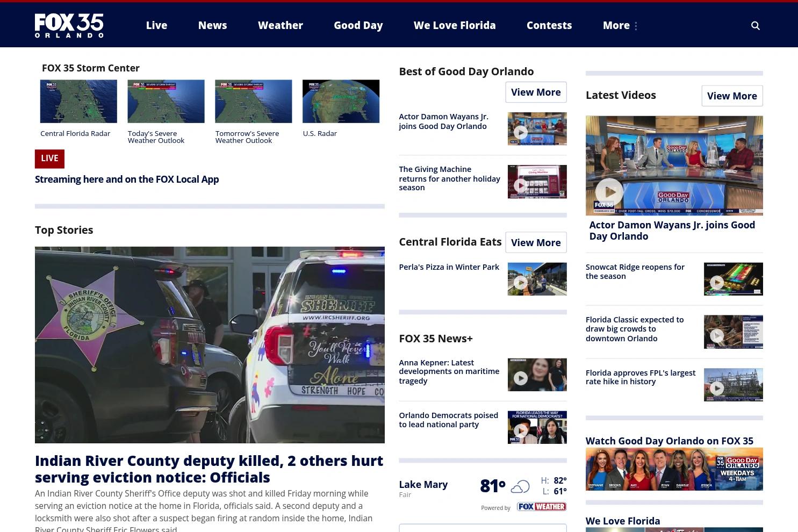This screenshot has height=532, width=798.
Task: Open Florida approves FPL's rate hike link
Action: click(640, 377)
